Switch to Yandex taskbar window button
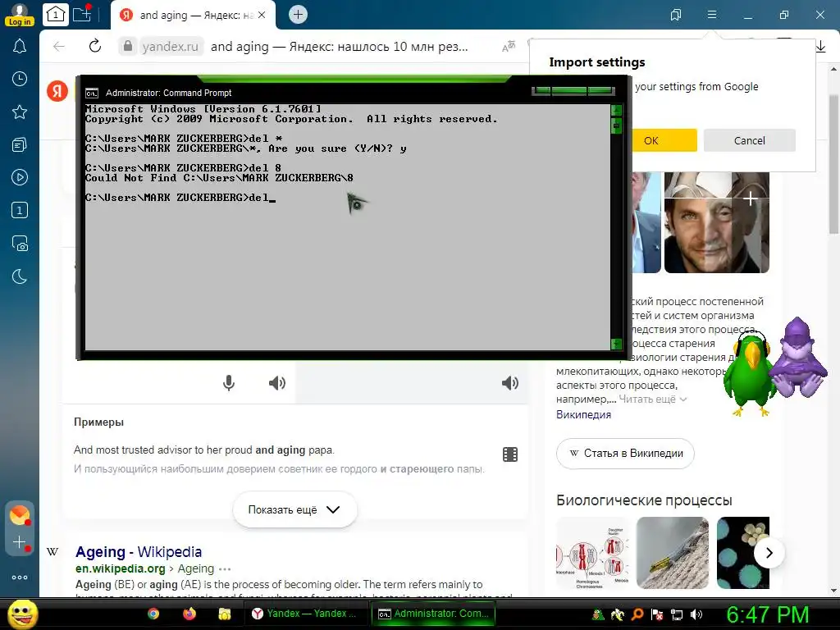Screen dimensions: 840x630 [x=305, y=614]
